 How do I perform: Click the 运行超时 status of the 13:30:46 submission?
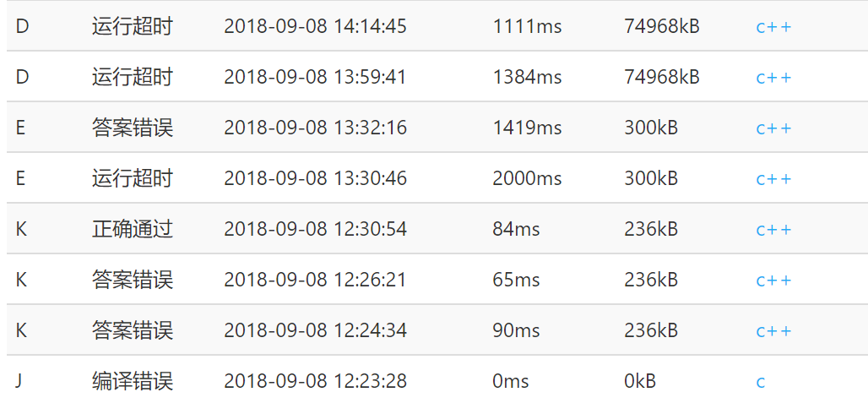point(133,178)
